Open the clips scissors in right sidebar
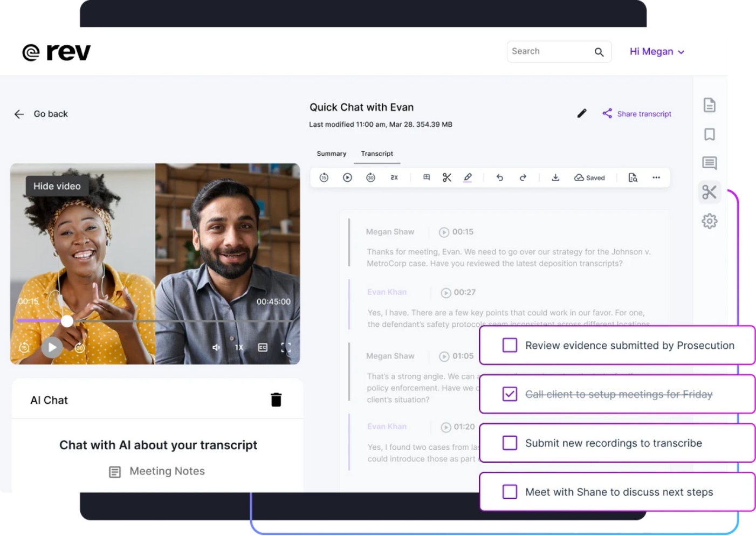Screen dimensions: 756x536 click(x=709, y=192)
